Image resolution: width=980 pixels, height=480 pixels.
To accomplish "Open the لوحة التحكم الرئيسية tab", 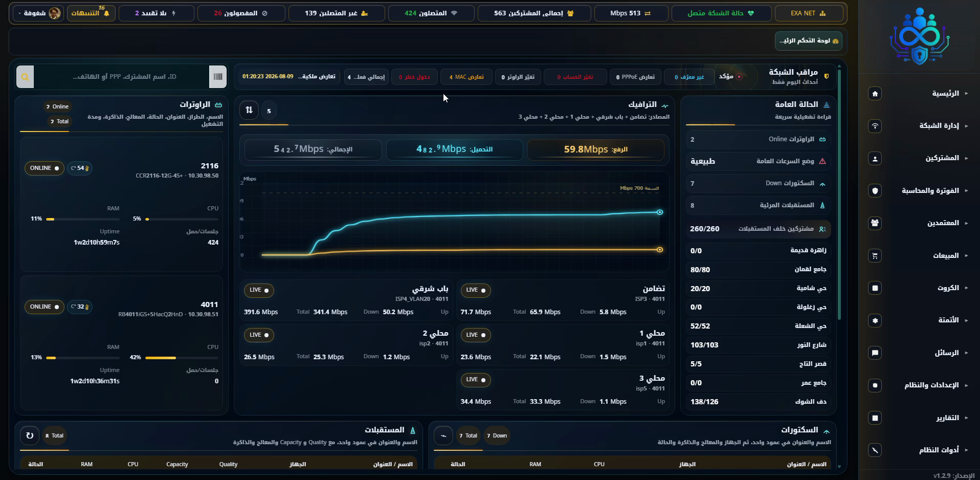I will (x=808, y=41).
